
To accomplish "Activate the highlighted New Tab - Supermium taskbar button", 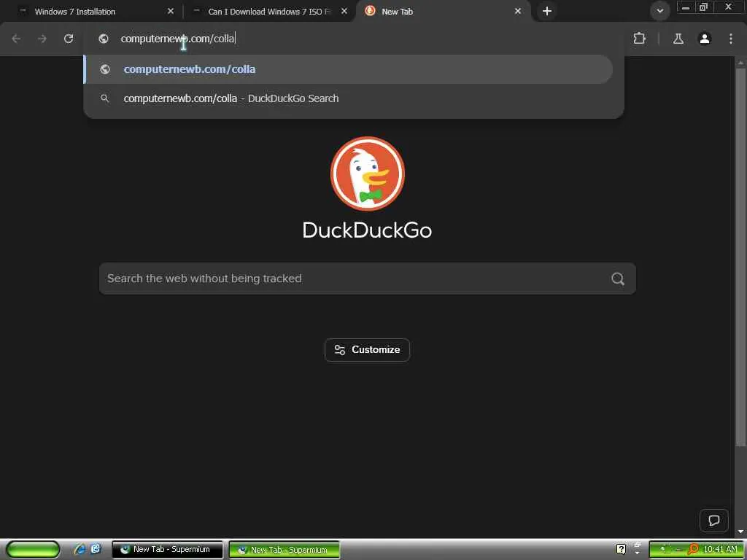I will [285, 550].
